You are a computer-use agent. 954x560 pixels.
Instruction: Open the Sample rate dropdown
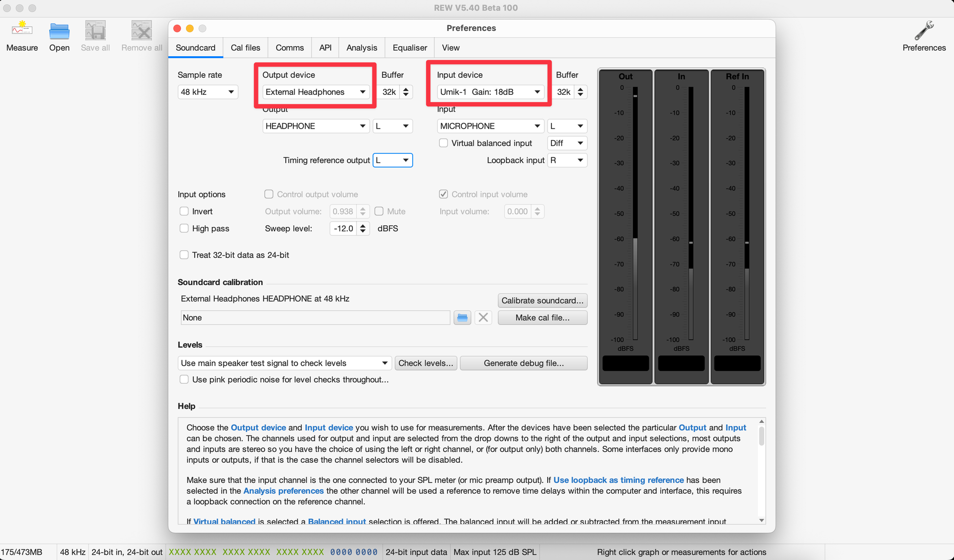coord(207,92)
